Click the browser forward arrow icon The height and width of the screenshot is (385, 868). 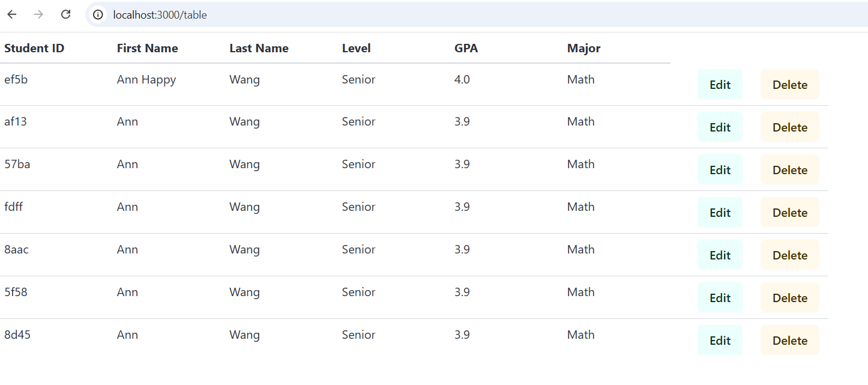click(39, 14)
